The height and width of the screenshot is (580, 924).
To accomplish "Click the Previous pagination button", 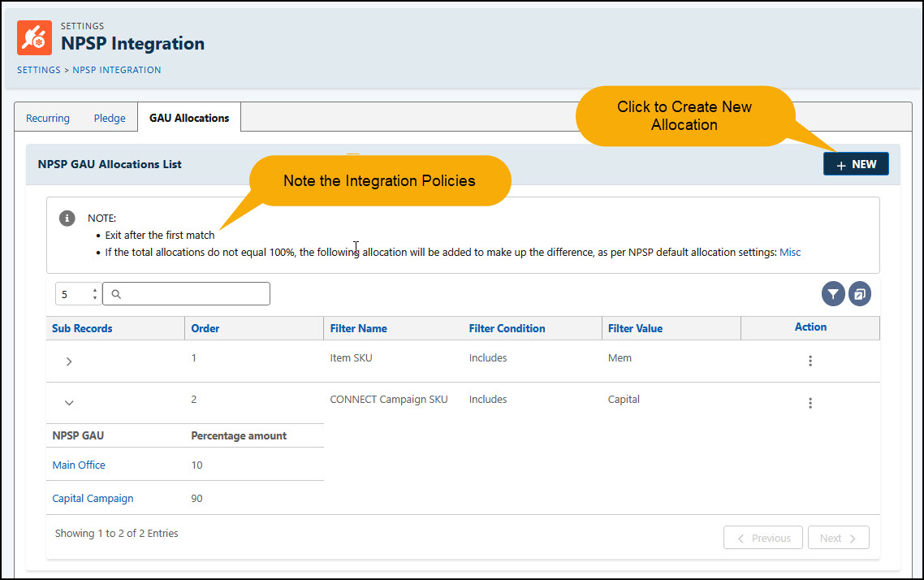I will coord(763,538).
